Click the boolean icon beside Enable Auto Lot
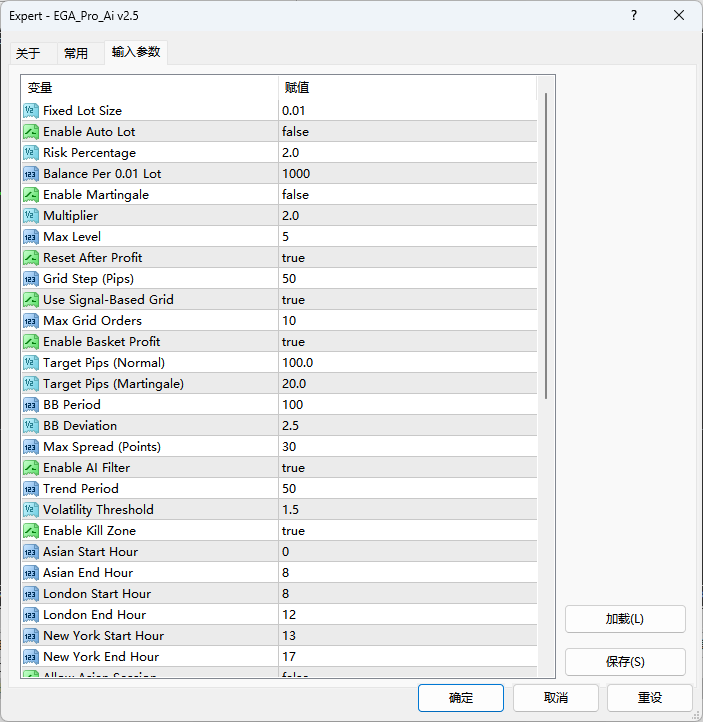Image resolution: width=703 pixels, height=722 pixels. [31, 132]
